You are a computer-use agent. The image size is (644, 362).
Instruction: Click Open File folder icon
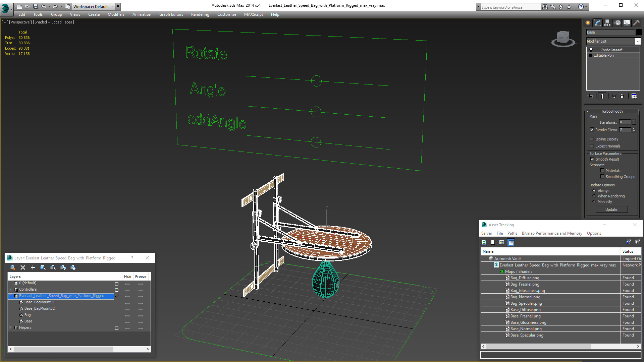click(27, 6)
